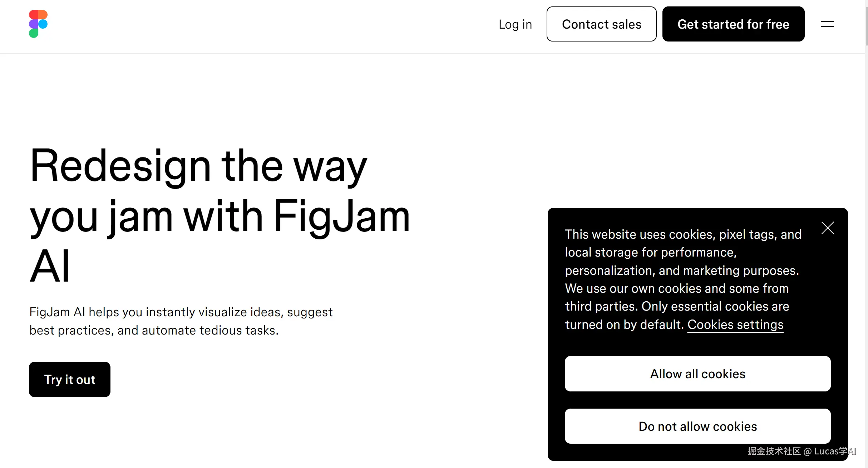Click the word FigJam in the headline
This screenshot has width=868, height=468.
point(341,216)
